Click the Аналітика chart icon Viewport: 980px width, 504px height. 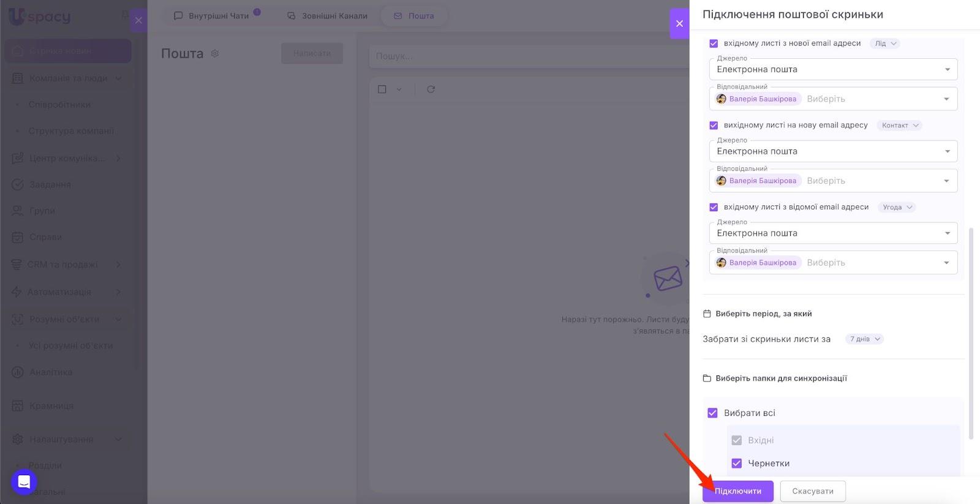pos(17,372)
